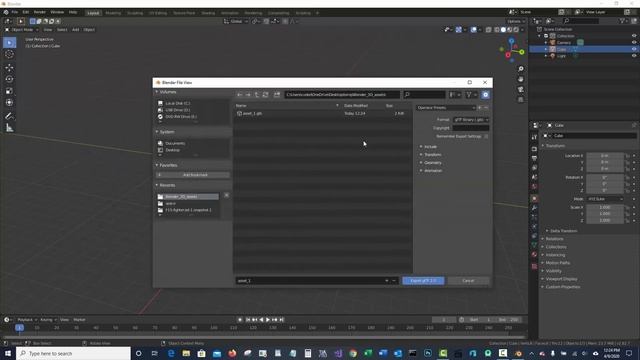640x360 pixels.
Task: Open the Window menu
Action: point(57,12)
